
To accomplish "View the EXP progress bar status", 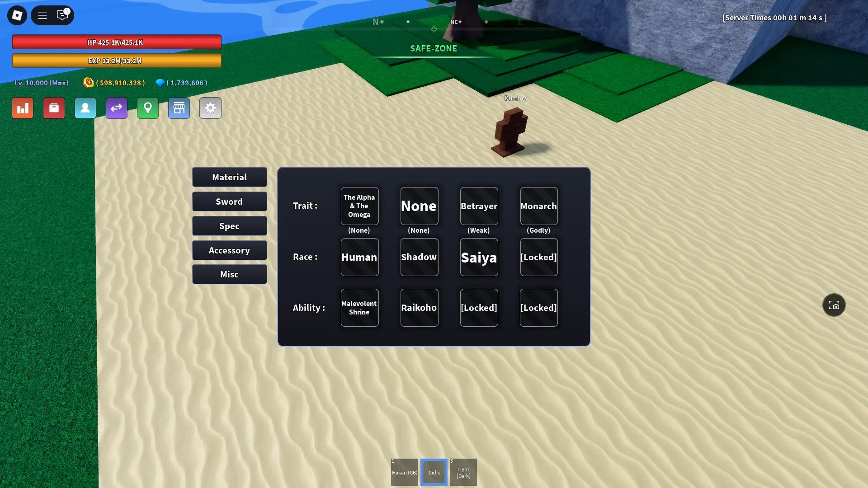I will (116, 61).
